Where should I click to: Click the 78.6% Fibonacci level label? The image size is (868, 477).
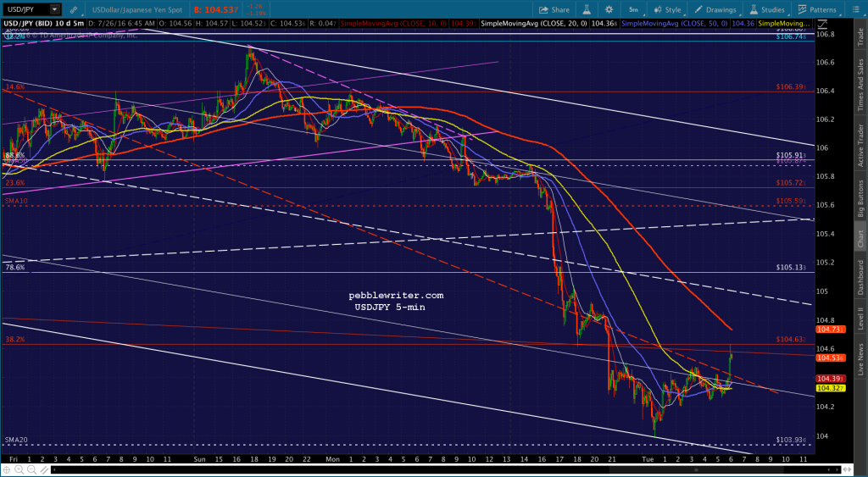[15, 268]
